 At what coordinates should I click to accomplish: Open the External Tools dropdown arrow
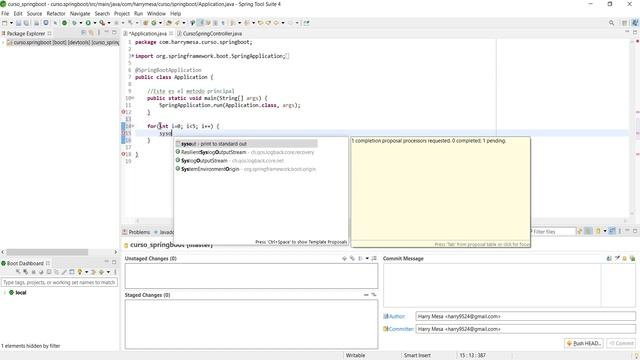109,23
